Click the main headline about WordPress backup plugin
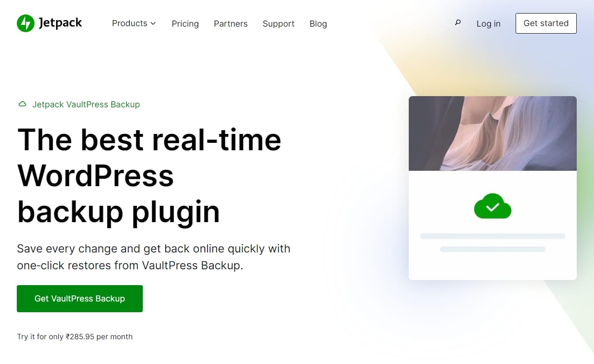This screenshot has height=364, width=594. click(x=149, y=175)
